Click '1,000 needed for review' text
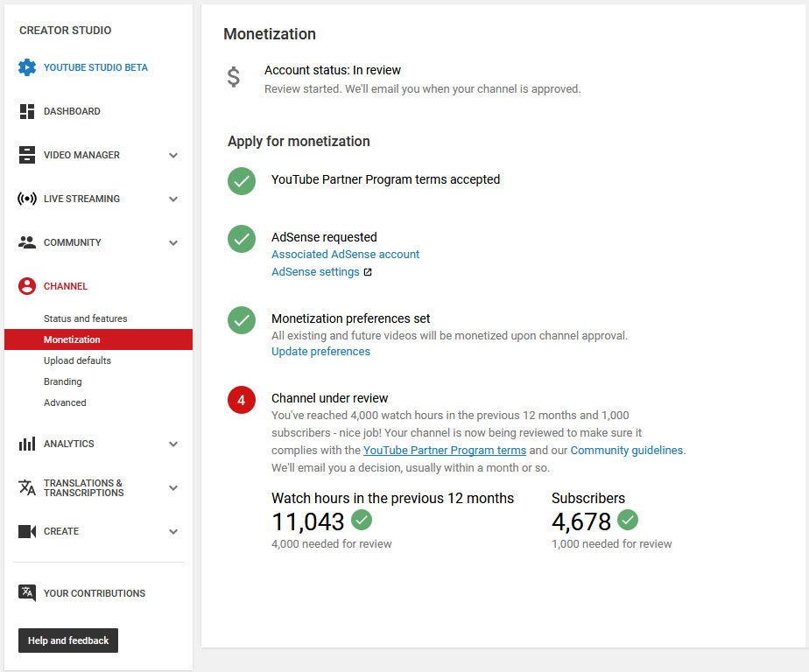 coord(611,544)
